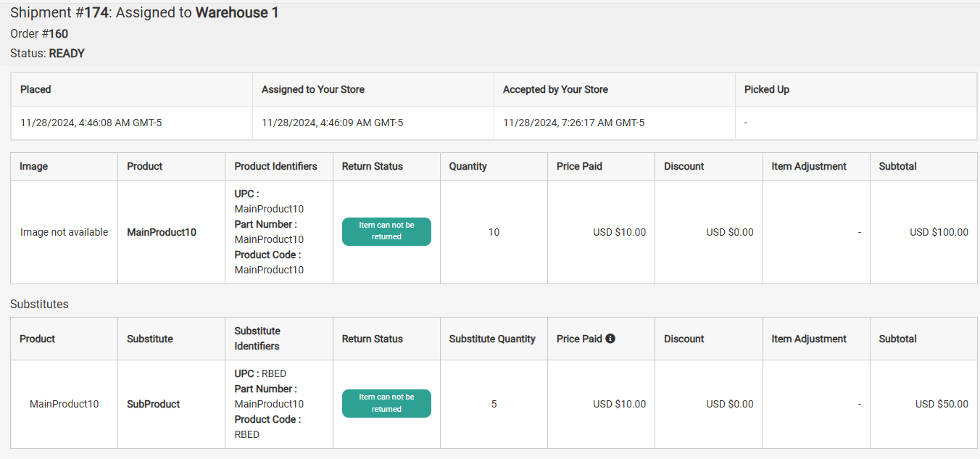Screen dimensions: 980x459
Task: Select the READY status text
Action: 67,53
